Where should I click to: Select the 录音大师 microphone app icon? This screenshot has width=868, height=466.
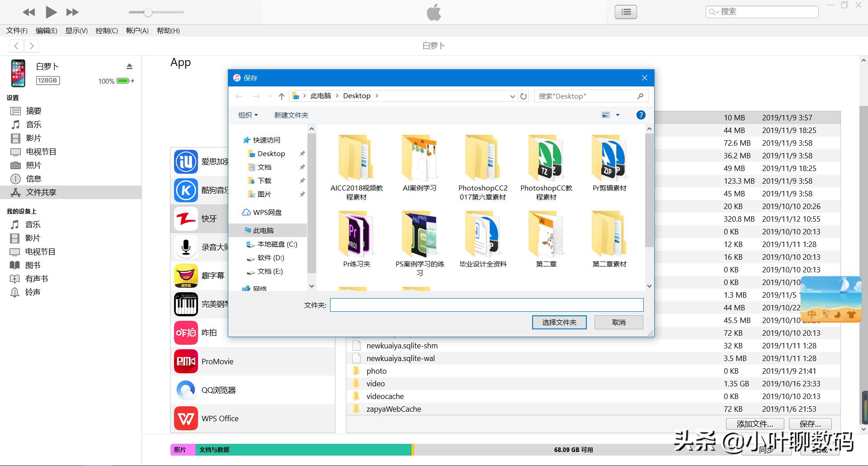pyautogui.click(x=186, y=247)
